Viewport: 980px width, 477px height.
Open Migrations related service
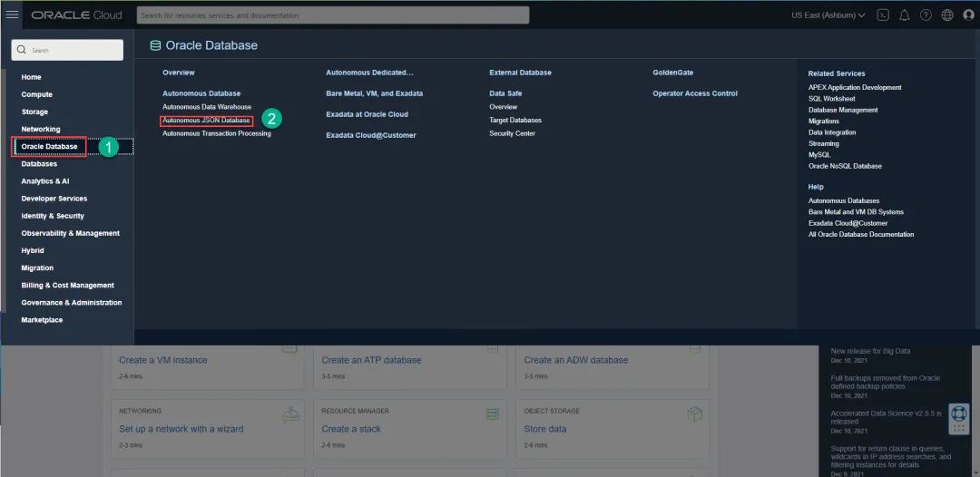point(824,122)
